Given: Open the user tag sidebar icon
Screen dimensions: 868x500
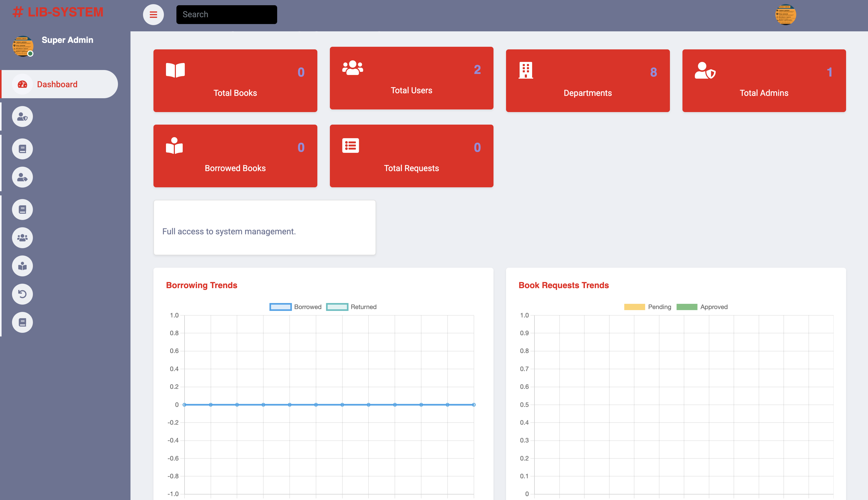Looking at the screenshot, I should point(22,177).
